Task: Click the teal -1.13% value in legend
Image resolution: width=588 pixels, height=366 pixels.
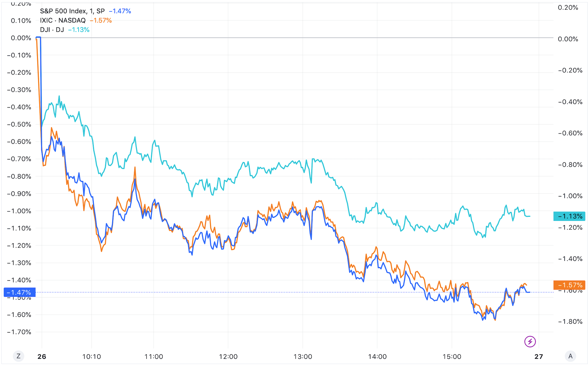Action: click(x=79, y=30)
